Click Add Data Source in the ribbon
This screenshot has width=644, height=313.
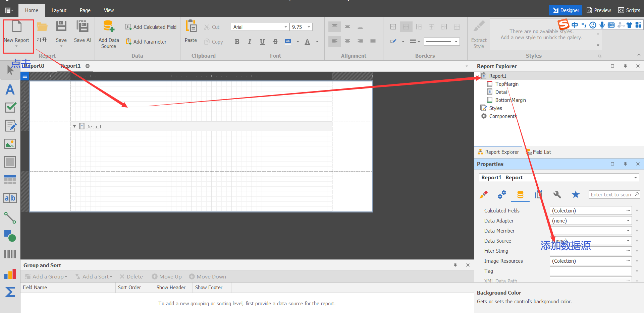tap(108, 33)
